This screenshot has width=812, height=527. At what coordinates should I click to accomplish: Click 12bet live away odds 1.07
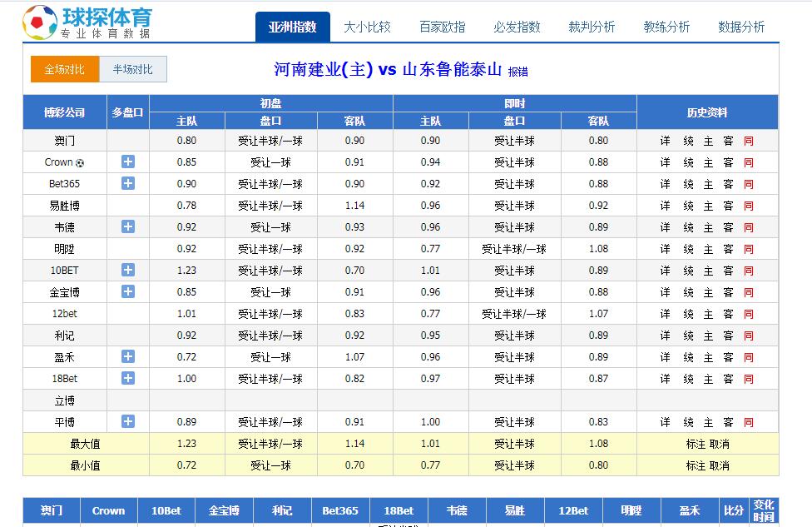598,314
